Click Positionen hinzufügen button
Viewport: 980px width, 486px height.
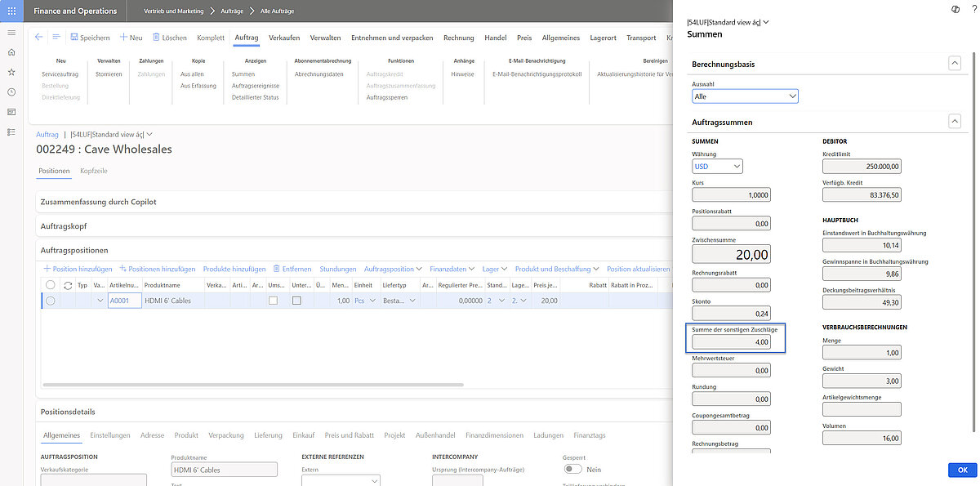pos(158,269)
